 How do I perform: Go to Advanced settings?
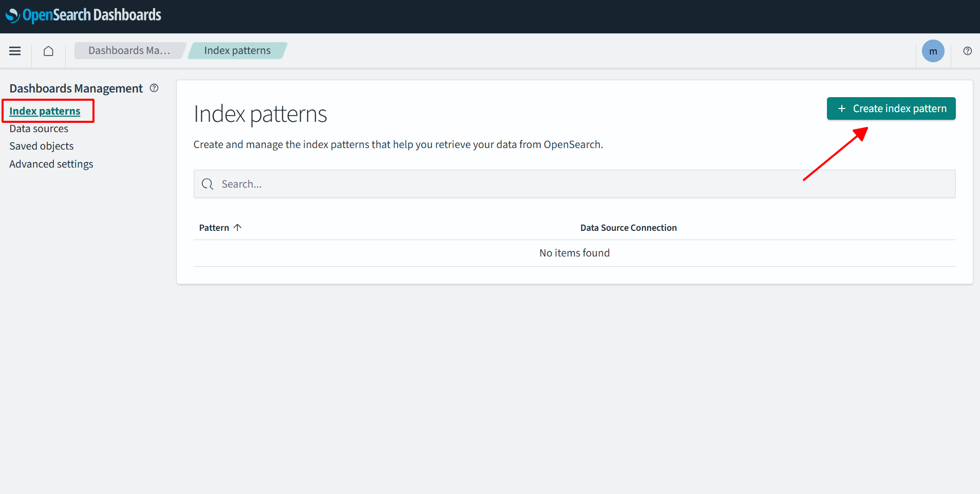[x=51, y=164]
